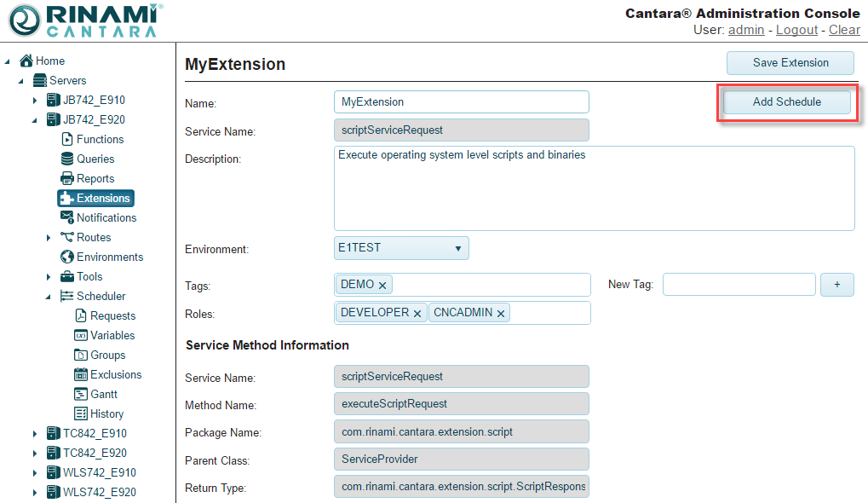Remove the DEVELOPER role
Image resolution: width=868 pixels, height=503 pixels.
417,314
